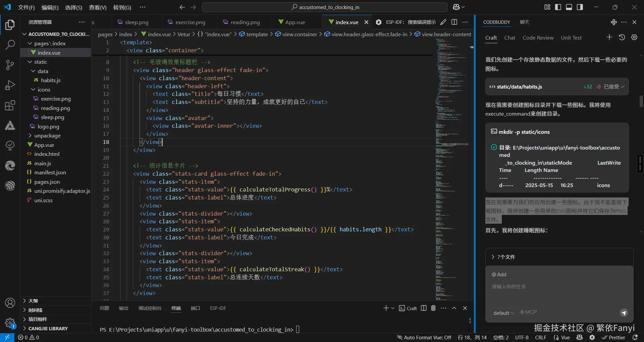Toggle the bottom panel layout button
Viewport: 644px width, 342px height.
[569, 7]
